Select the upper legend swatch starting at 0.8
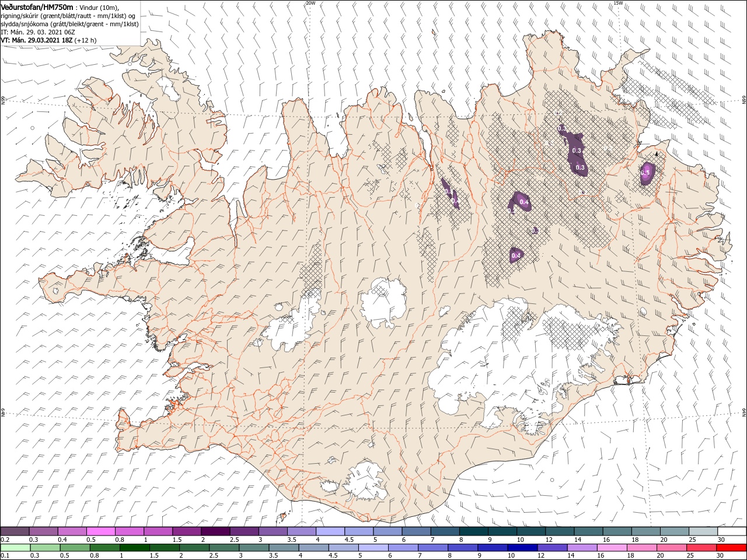 tap(130, 531)
